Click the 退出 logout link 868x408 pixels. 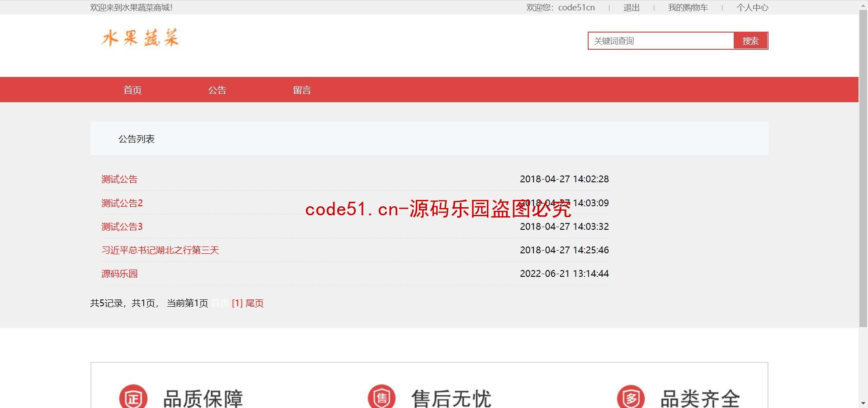[632, 8]
